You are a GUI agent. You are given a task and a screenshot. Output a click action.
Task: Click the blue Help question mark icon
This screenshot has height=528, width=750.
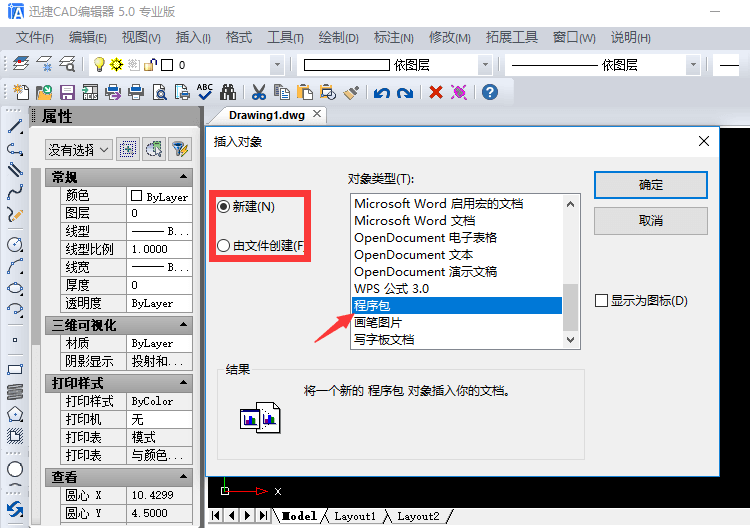point(489,92)
